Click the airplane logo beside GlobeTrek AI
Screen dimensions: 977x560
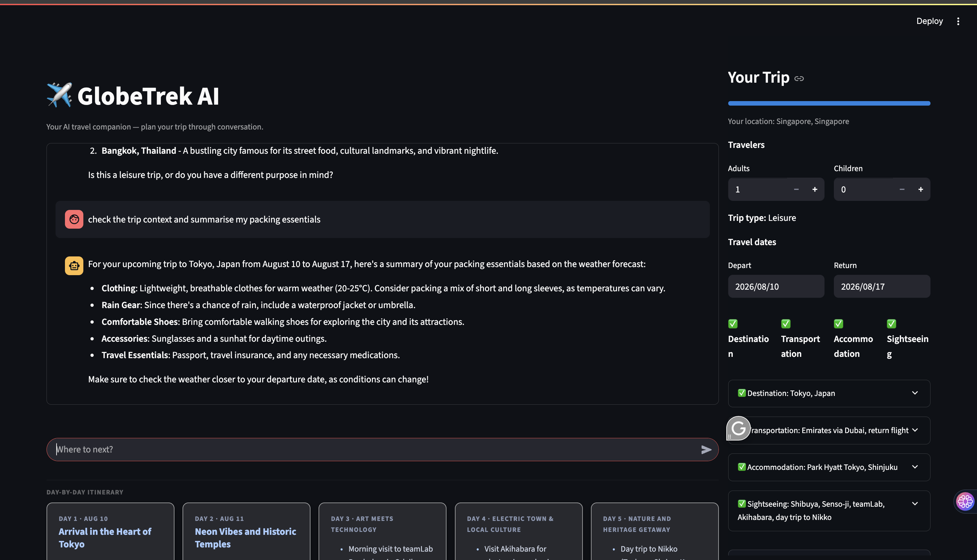click(59, 95)
